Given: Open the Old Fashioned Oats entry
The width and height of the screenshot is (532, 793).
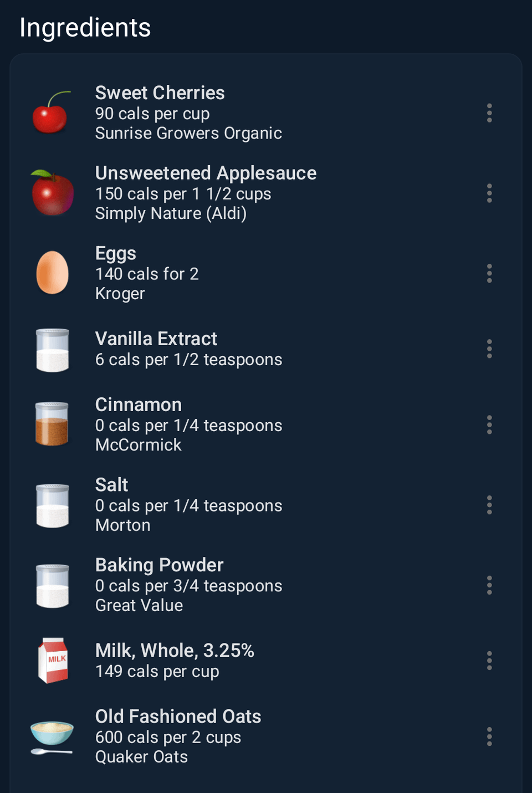Looking at the screenshot, I should click(x=266, y=736).
